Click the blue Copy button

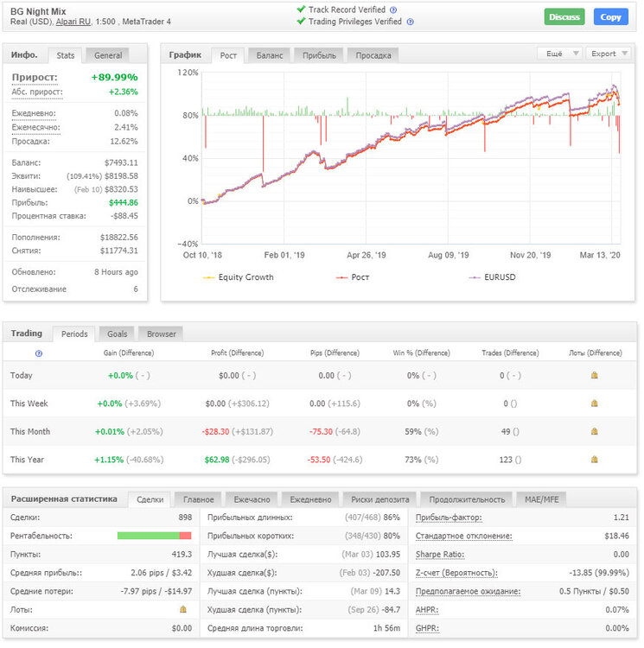(610, 17)
